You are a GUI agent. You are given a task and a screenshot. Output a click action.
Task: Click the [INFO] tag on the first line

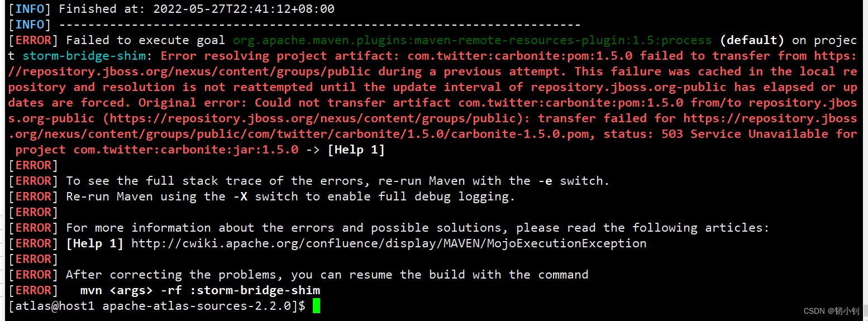point(30,9)
